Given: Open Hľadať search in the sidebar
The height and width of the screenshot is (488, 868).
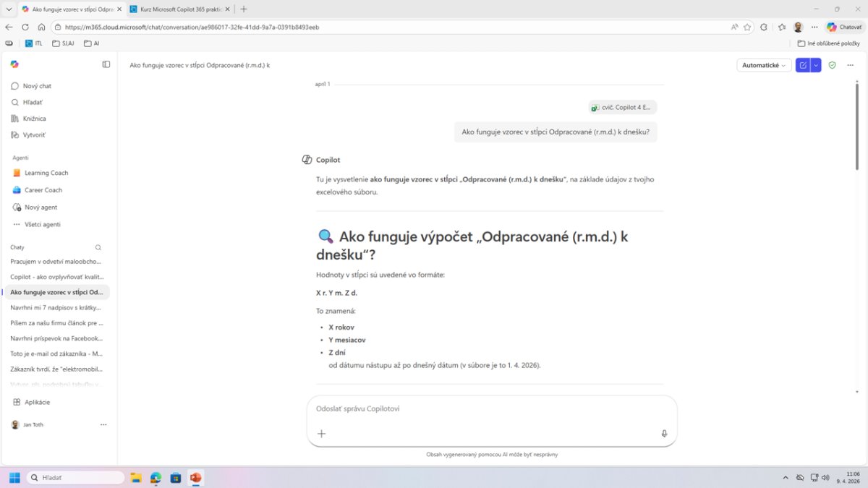Looking at the screenshot, I should pyautogui.click(x=33, y=103).
